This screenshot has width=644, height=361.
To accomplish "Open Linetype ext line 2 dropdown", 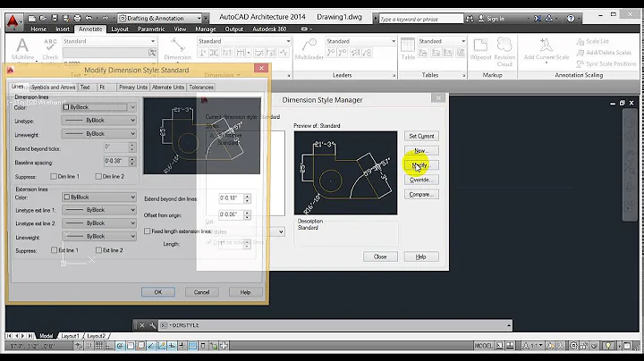I will [x=99, y=223].
